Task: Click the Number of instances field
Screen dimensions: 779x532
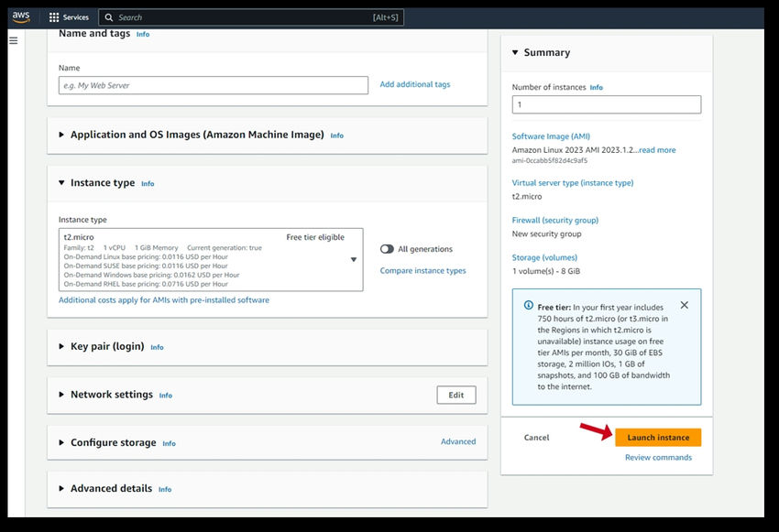Action: click(x=607, y=104)
